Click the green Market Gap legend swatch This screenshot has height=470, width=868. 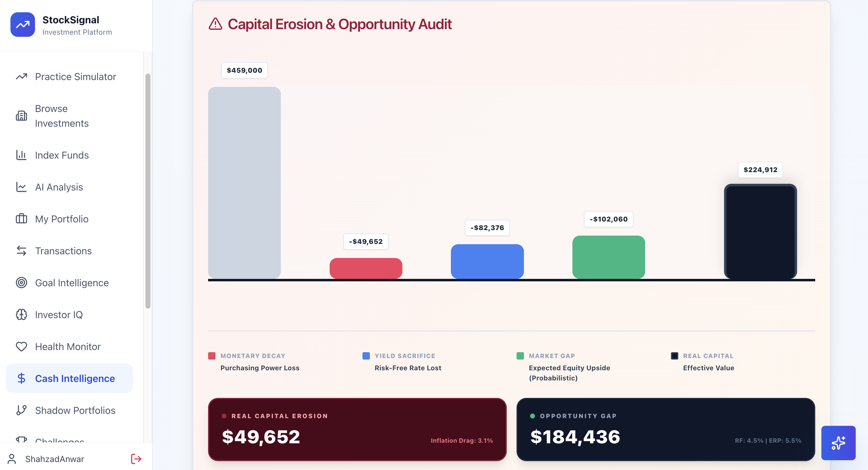click(520, 356)
